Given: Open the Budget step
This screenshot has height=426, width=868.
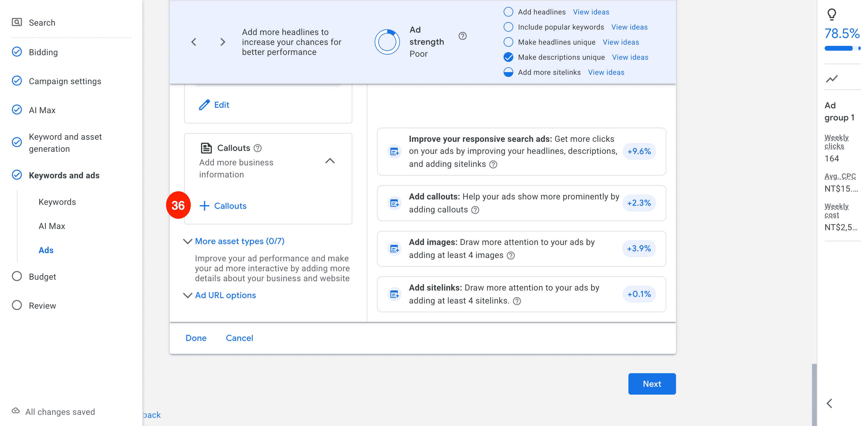Looking at the screenshot, I should coord(42,277).
